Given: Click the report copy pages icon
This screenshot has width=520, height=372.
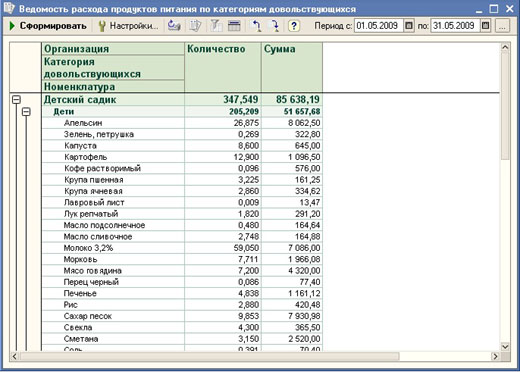Looking at the screenshot, I should click(195, 26).
